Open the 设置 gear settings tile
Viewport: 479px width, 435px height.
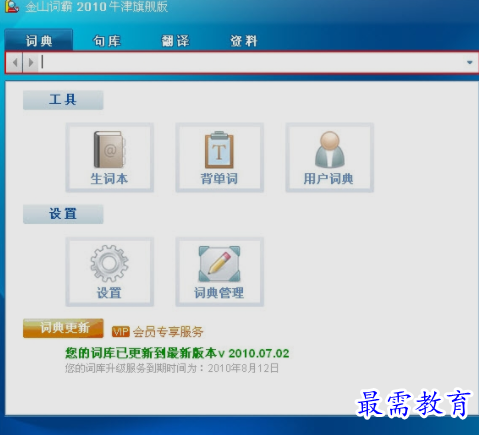click(109, 272)
